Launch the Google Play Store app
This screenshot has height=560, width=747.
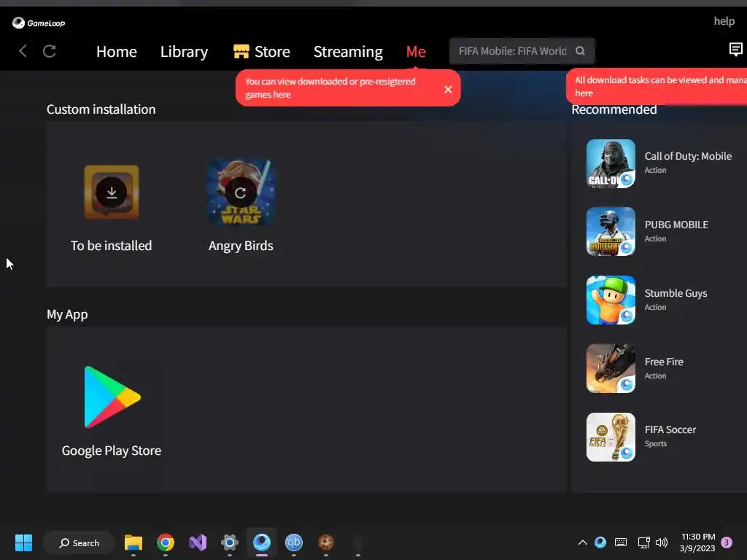[112, 397]
